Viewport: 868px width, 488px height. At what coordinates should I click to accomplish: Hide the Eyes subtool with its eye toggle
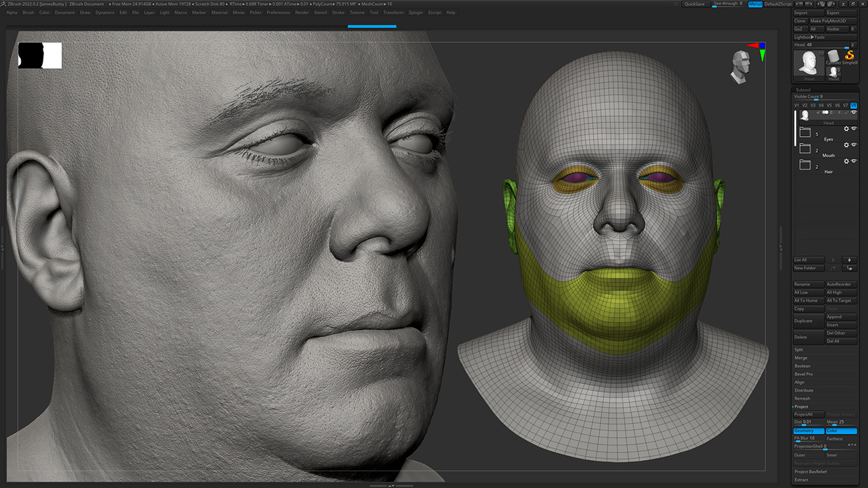pos(855,129)
